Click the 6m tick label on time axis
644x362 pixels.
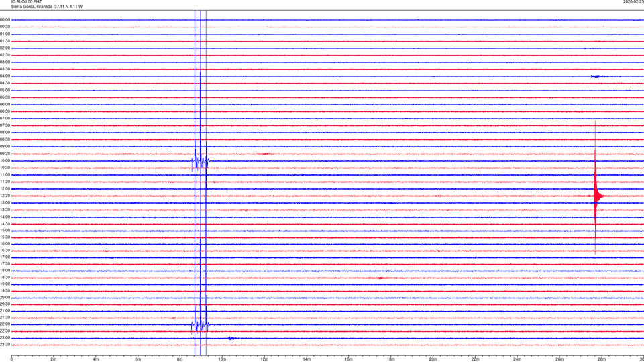(138, 359)
